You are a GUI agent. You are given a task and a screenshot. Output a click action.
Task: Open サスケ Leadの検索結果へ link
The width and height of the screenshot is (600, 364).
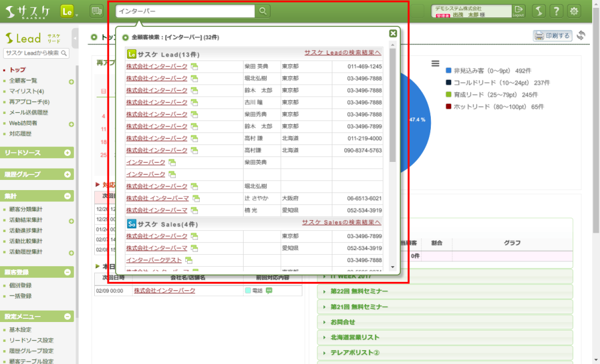pyautogui.click(x=343, y=52)
